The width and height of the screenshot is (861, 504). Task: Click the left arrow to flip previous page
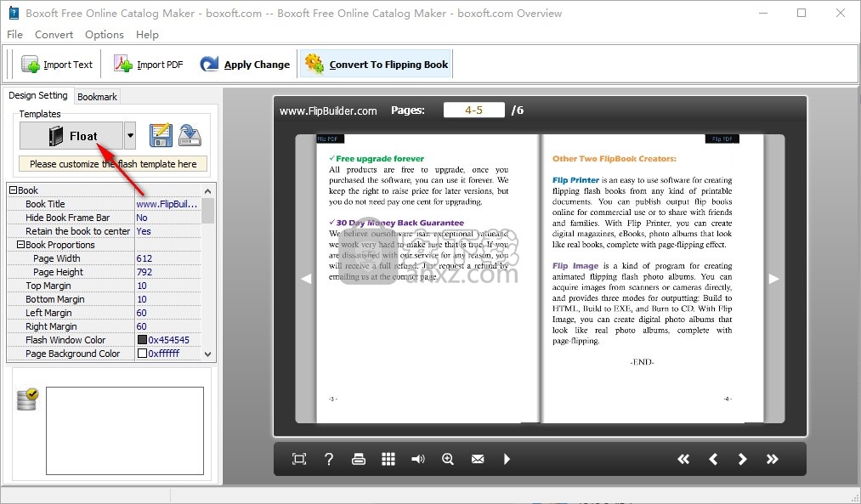click(306, 279)
